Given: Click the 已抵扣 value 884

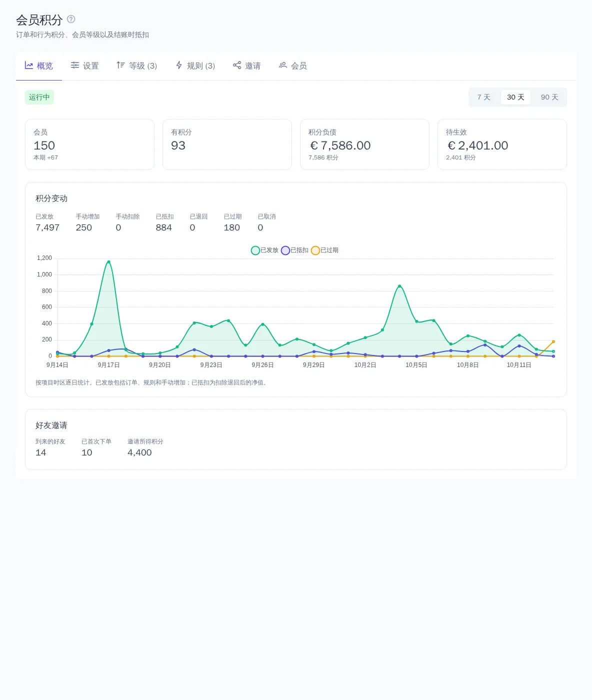Looking at the screenshot, I should (164, 227).
